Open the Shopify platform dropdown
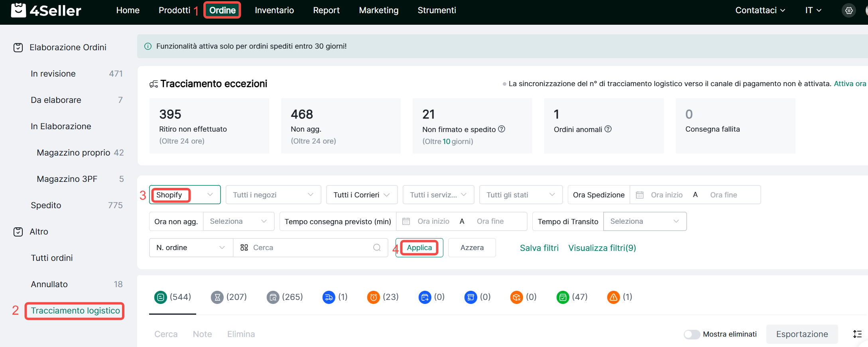Viewport: 868px width, 347px height. pos(185,195)
